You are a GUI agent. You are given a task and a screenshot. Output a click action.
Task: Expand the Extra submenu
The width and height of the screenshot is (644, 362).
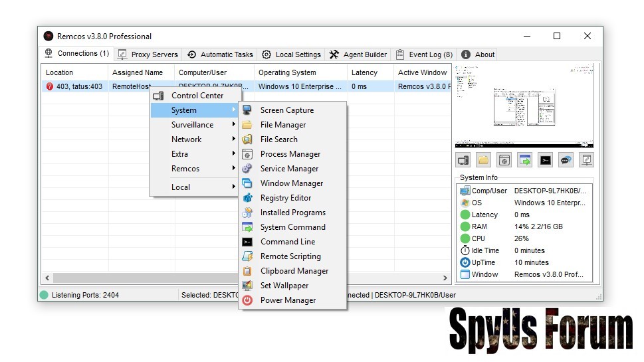180,154
